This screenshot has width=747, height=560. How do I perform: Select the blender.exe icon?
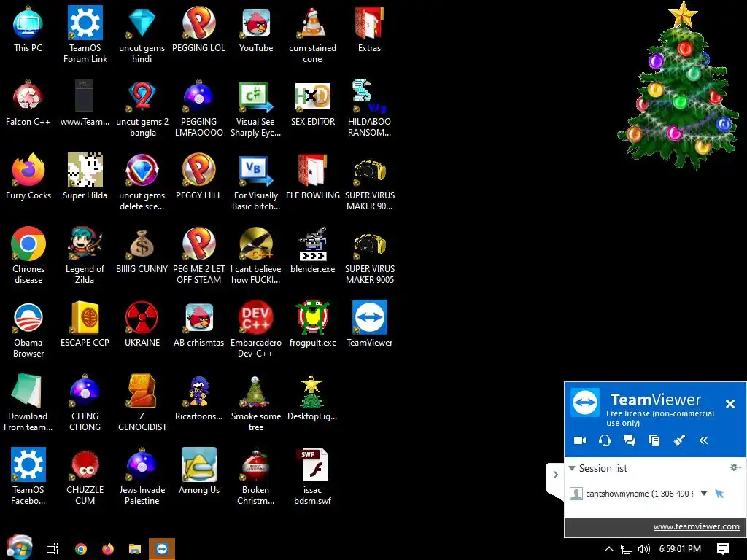click(x=312, y=250)
